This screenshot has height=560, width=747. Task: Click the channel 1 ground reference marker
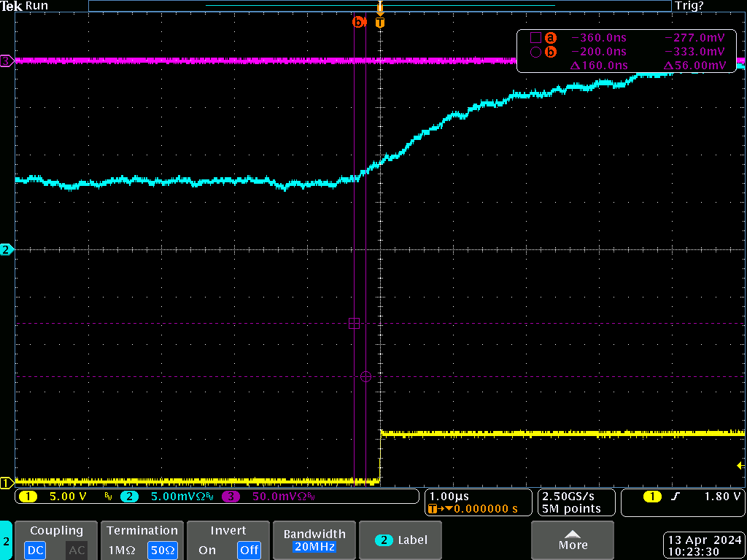6,482
